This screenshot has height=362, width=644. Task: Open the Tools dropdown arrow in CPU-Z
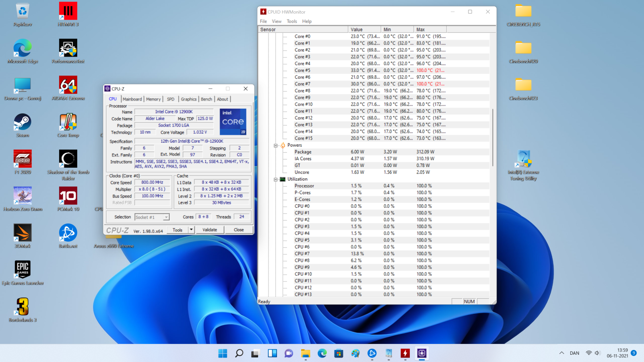coord(192,230)
